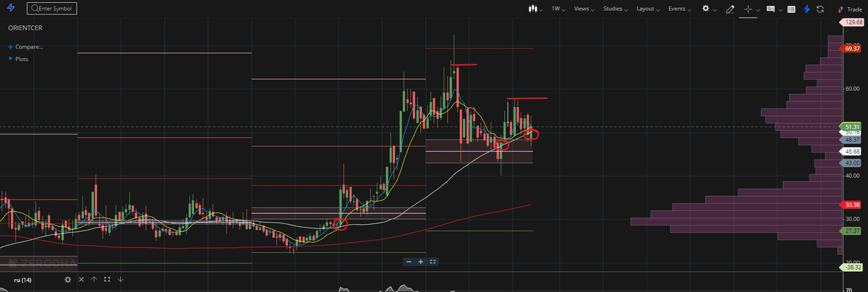Click the 45.68 white price tag

coord(851,151)
